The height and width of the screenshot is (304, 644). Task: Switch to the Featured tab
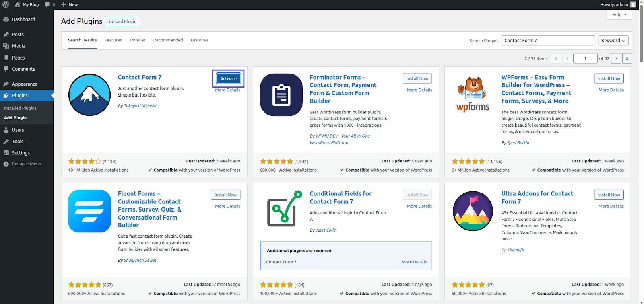[x=113, y=40]
